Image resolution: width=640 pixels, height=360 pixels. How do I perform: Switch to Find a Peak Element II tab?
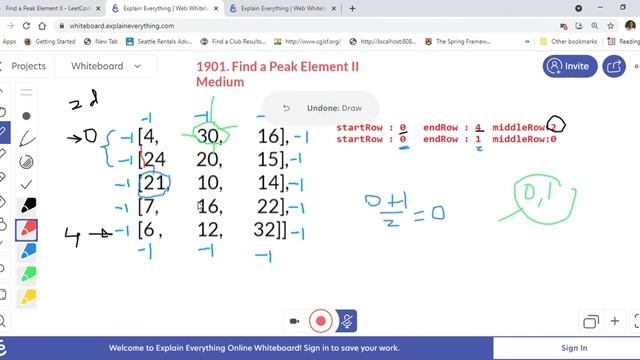[47, 8]
